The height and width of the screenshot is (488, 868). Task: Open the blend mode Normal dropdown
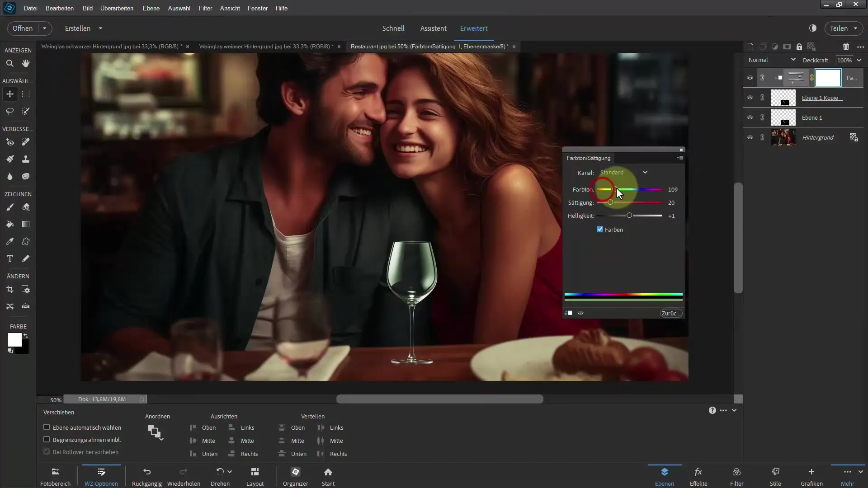771,60
